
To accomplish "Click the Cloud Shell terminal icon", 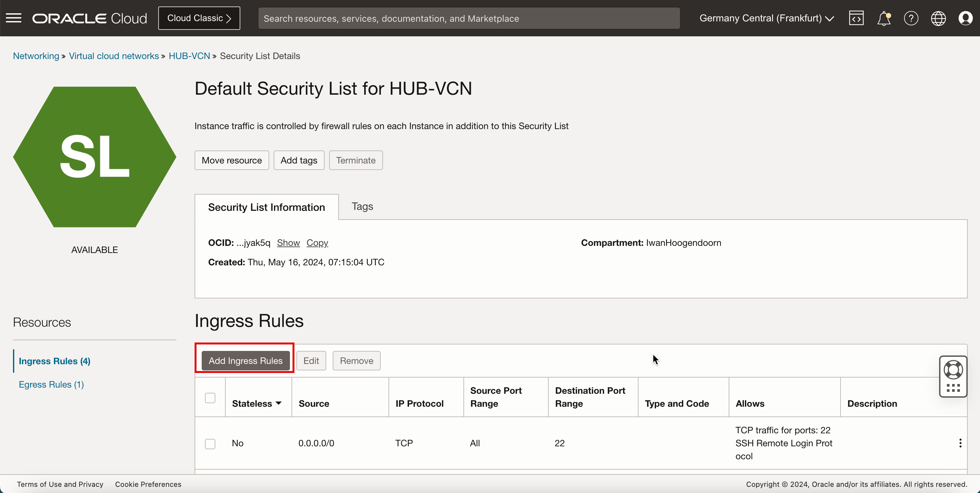I will click(856, 18).
